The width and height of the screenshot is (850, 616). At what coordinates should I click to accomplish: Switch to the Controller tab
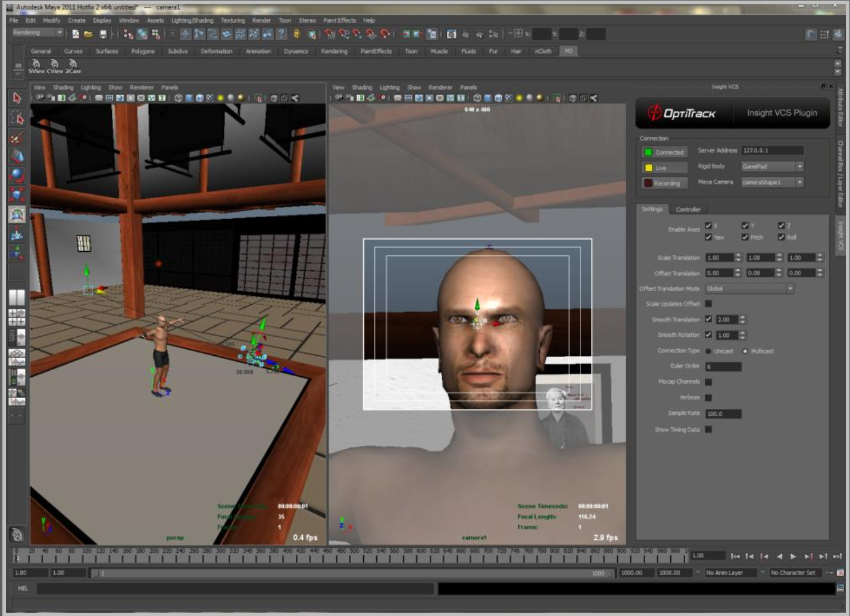coord(687,209)
